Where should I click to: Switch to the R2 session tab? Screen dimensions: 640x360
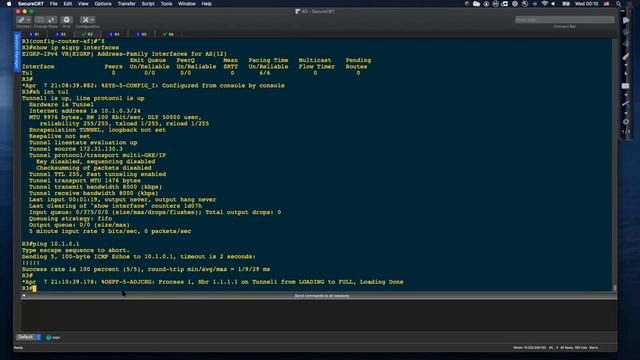point(60,34)
